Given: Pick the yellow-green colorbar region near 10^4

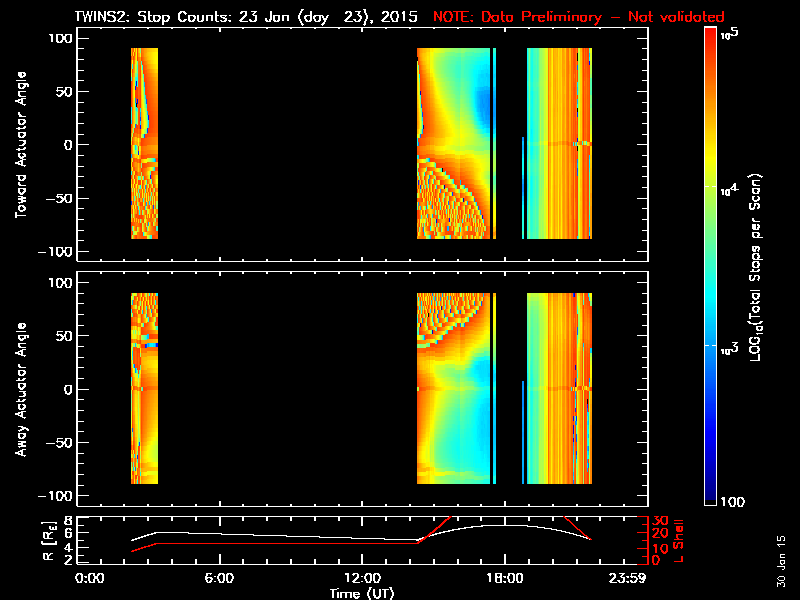Looking at the screenshot, I should (x=711, y=187).
